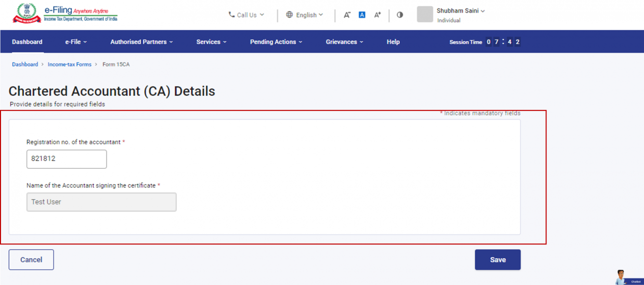Click the default text size icon (blue A)
Image resolution: width=644 pixels, height=285 pixels.
[x=362, y=15]
